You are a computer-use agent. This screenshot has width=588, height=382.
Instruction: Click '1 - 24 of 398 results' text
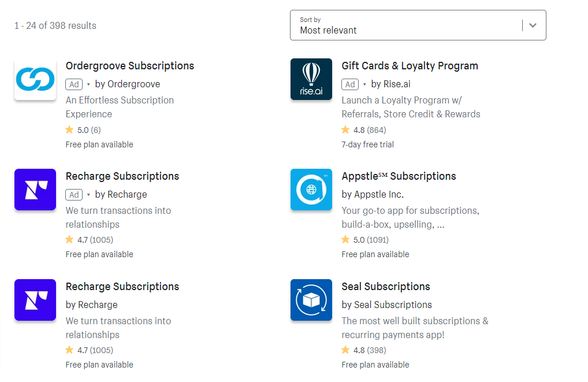(x=55, y=25)
